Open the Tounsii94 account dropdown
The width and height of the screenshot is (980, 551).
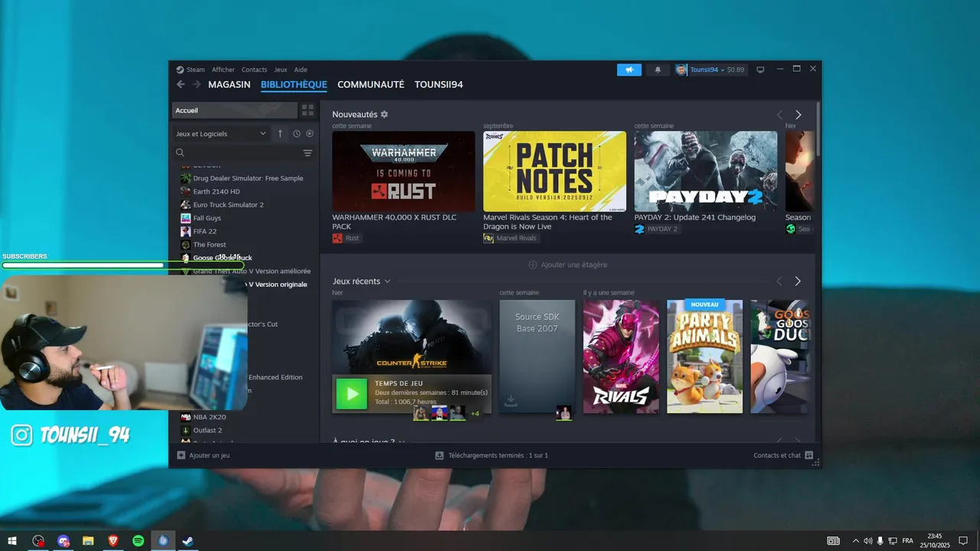coord(710,70)
